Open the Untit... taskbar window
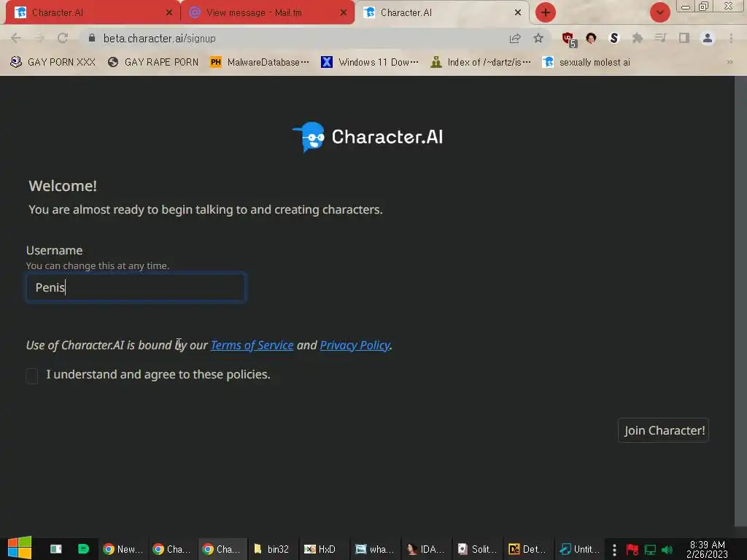This screenshot has height=560, width=747. click(x=579, y=549)
